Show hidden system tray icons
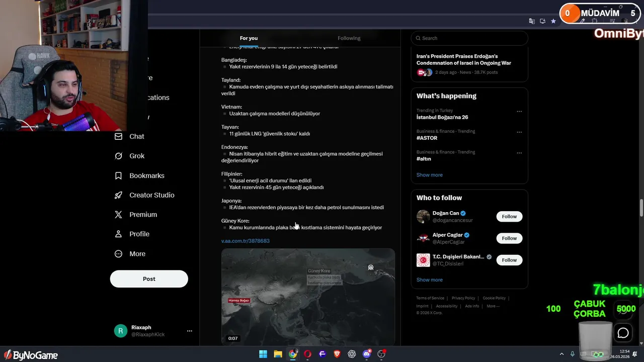644x362 pixels. 562,354
